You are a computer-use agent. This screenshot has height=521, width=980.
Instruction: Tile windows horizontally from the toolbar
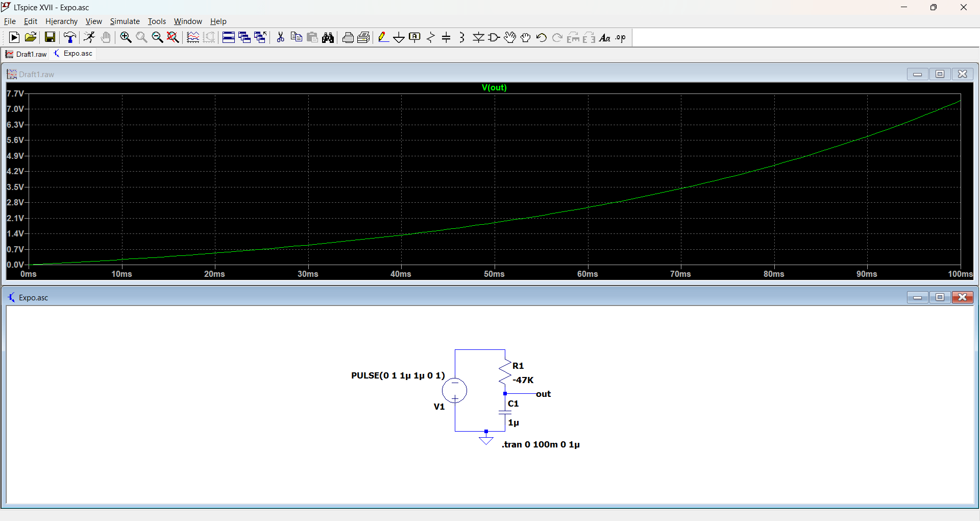[x=229, y=37]
